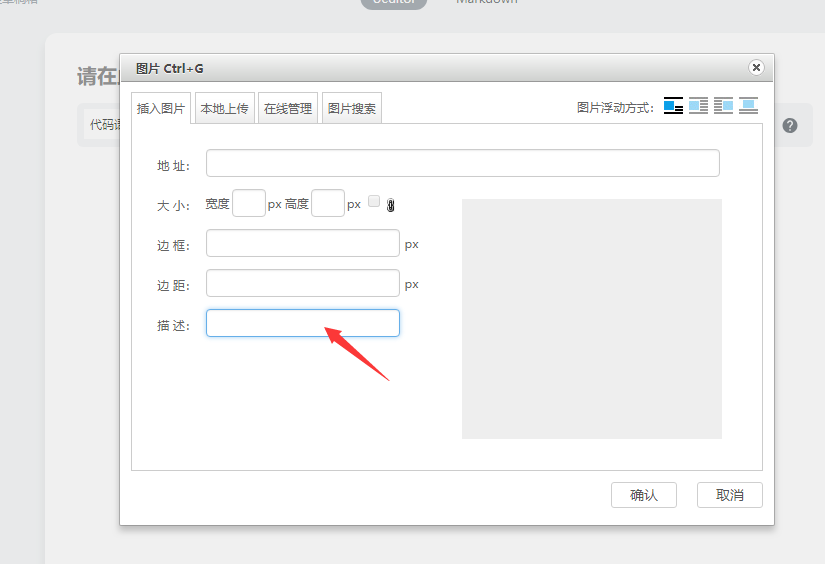Select the default image float style icon
This screenshot has height=564, width=825.
click(x=673, y=106)
